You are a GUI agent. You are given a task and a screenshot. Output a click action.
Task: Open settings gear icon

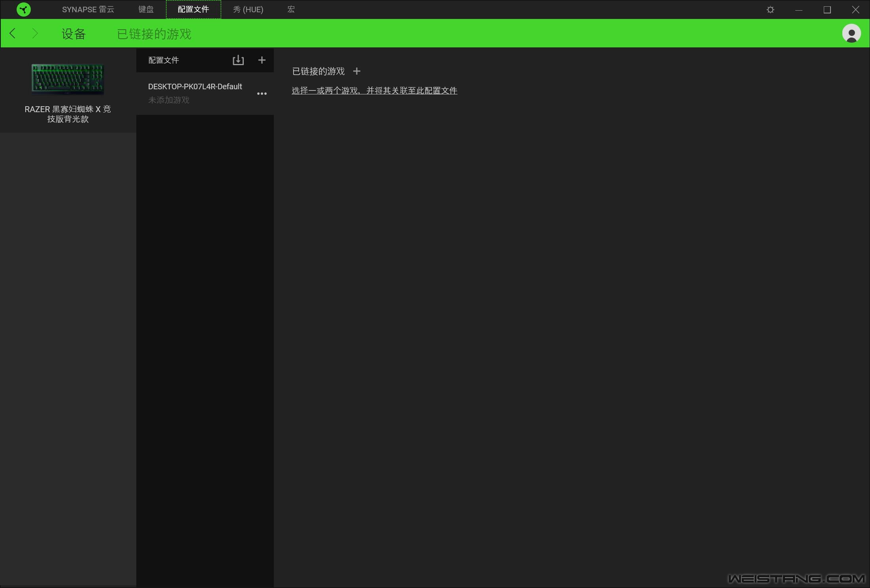click(770, 9)
